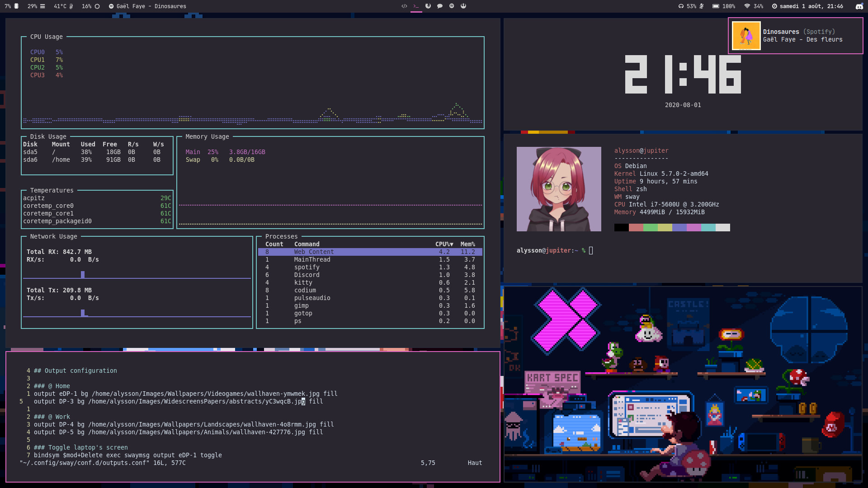The image size is (868, 488).
Task: Select the pulseaudio process row
Action: coord(370,298)
